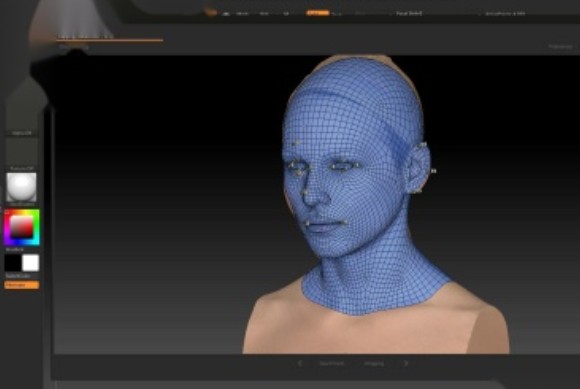This screenshot has height=389, width=580.
Task: Click the Focal Shift control in top bar
Action: tap(409, 13)
